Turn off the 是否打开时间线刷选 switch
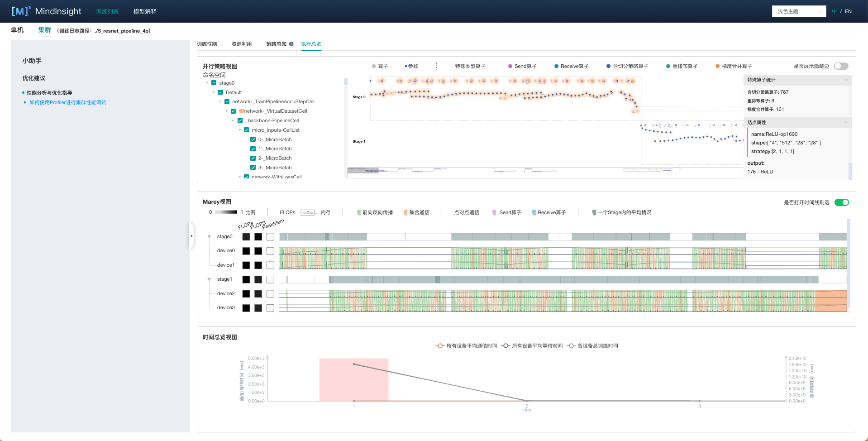 click(841, 202)
